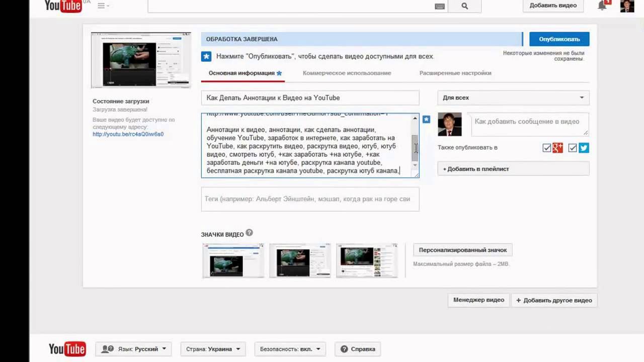Open the Язык: Русский dropdown

click(x=134, y=349)
